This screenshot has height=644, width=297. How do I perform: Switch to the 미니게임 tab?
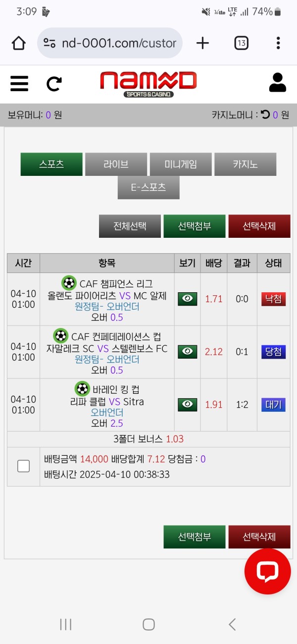(181, 164)
